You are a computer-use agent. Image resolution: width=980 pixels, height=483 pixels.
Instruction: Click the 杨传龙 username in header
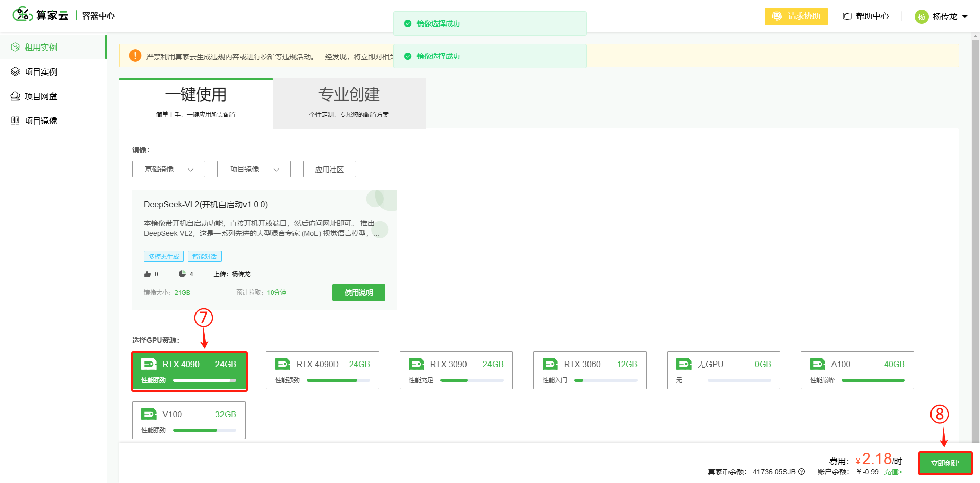tap(945, 17)
